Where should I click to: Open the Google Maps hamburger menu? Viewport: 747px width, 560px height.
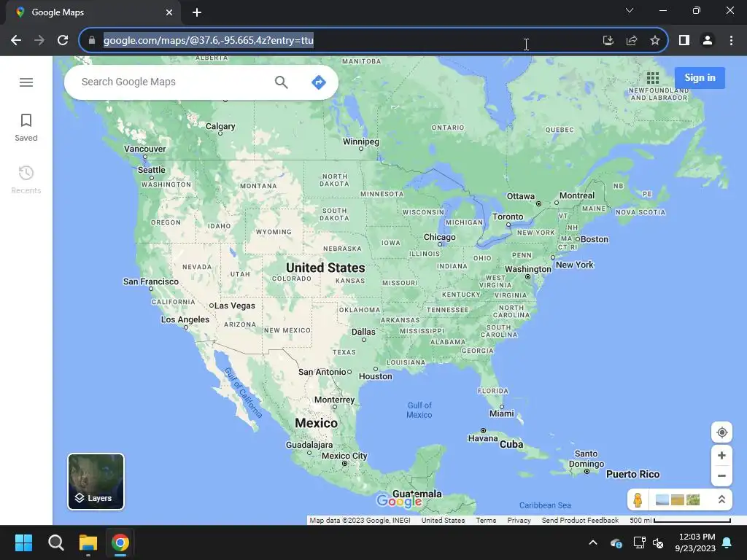click(26, 82)
